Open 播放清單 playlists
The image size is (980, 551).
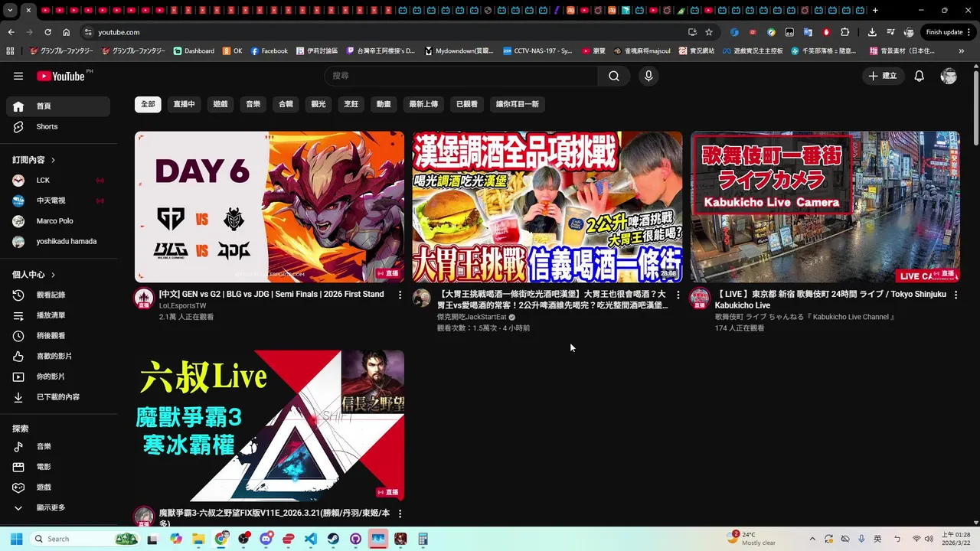coord(58,315)
